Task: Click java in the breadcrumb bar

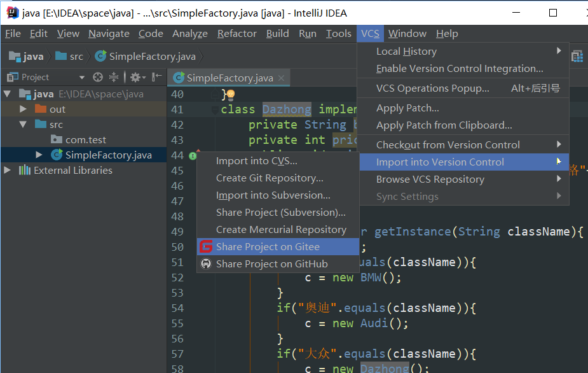Action: (33, 57)
